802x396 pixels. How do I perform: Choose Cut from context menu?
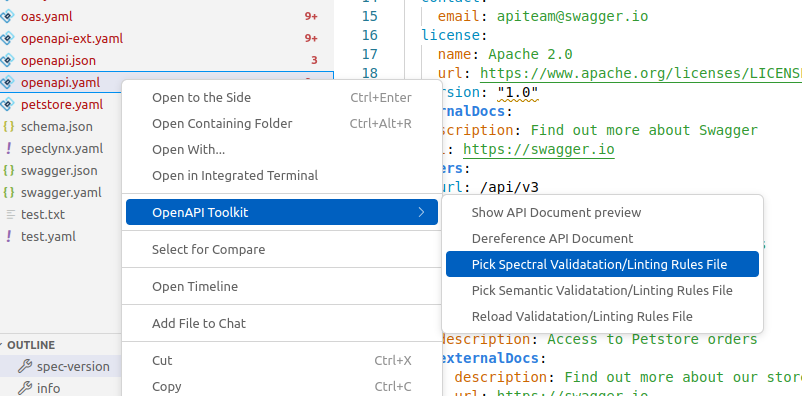click(282, 361)
